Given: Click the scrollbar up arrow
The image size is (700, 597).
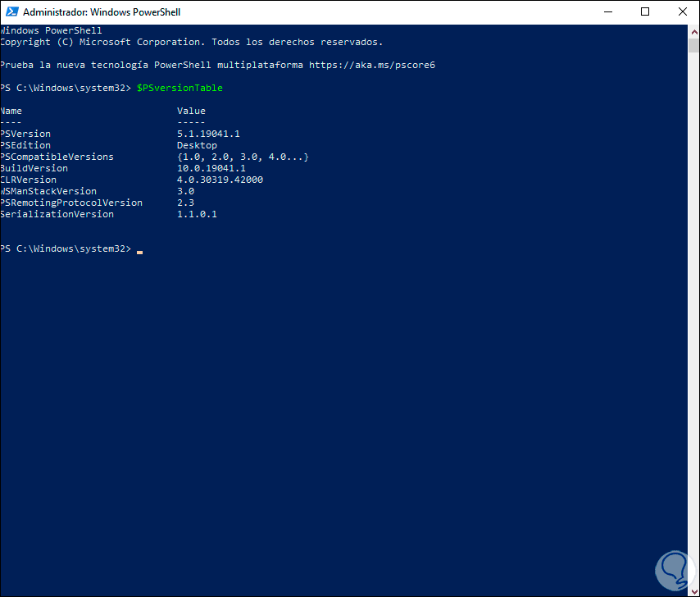Looking at the screenshot, I should pyautogui.click(x=693, y=30).
